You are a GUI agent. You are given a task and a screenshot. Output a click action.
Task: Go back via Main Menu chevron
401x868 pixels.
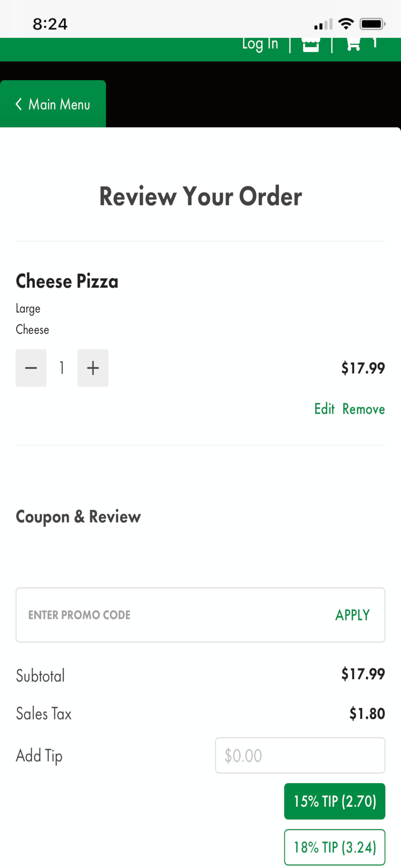point(19,104)
